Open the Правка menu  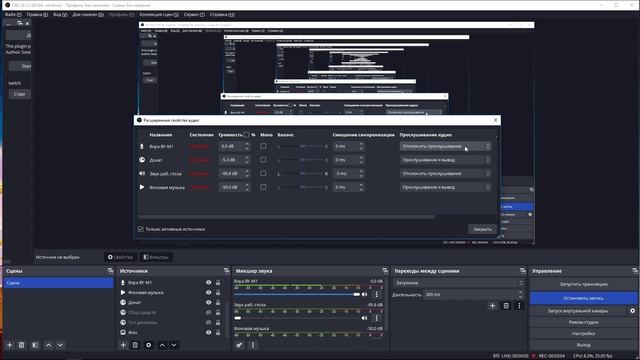coord(37,15)
